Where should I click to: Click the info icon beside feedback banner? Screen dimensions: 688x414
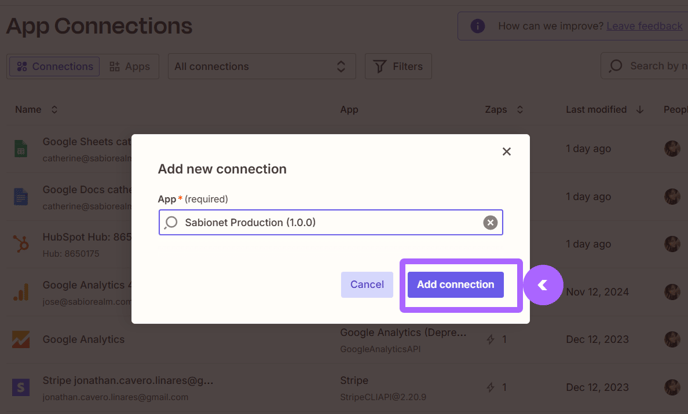pyautogui.click(x=478, y=26)
